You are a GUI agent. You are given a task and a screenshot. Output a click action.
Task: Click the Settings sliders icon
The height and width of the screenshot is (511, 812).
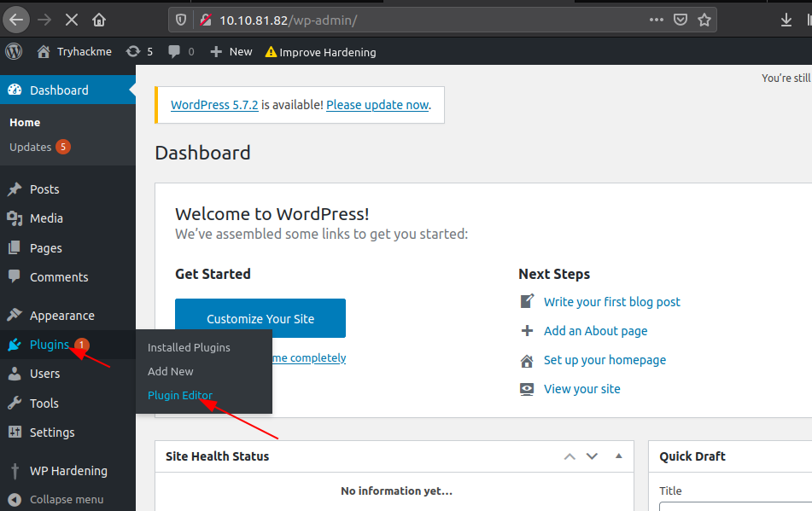pos(15,432)
